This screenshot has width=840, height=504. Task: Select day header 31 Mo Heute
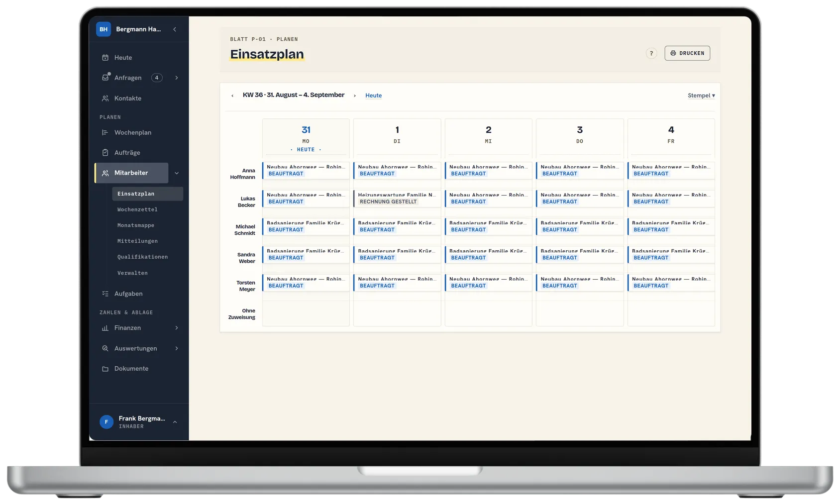tap(306, 138)
